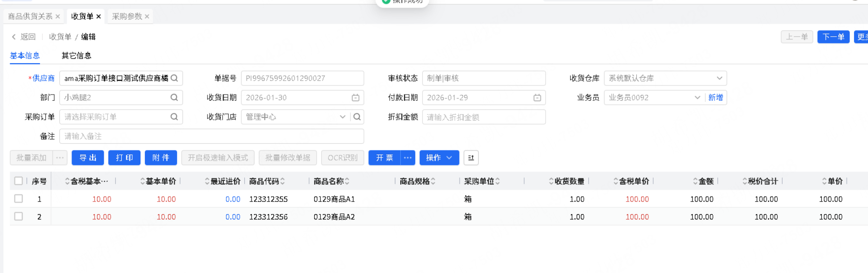This screenshot has height=273, width=868.
Task: Click the OCR识别 button
Action: pyautogui.click(x=342, y=158)
